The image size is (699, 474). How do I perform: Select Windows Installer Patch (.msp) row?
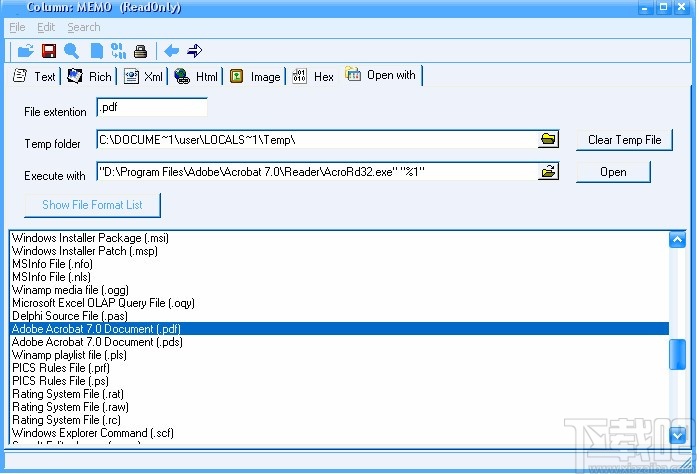[x=339, y=251]
